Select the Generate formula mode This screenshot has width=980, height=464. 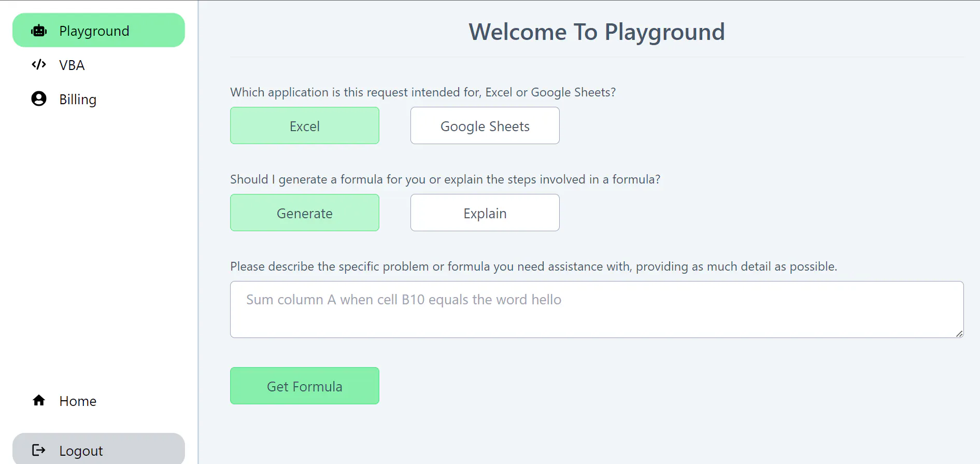305,213
